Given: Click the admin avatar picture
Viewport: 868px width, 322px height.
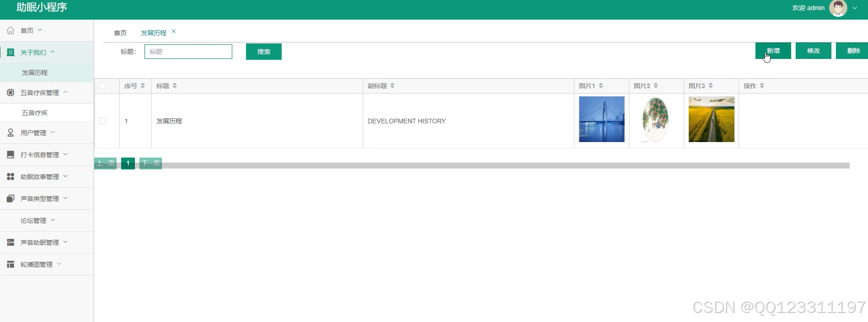Looking at the screenshot, I should 838,8.
